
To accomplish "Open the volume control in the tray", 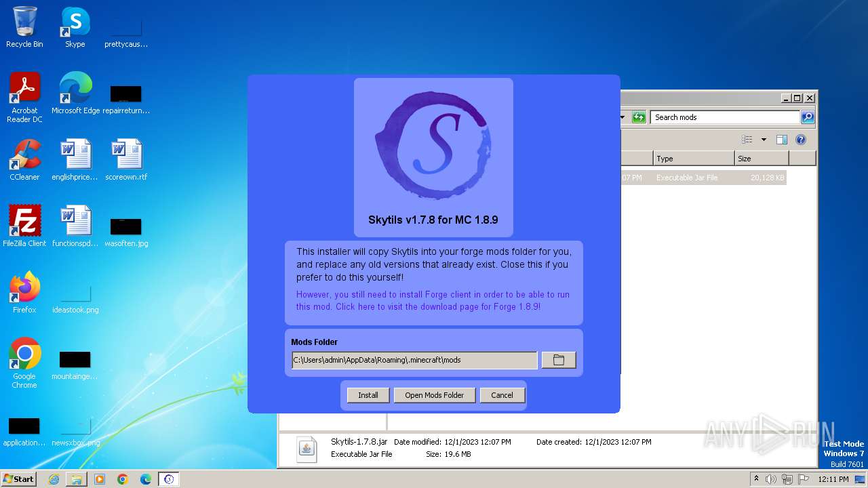I will tap(771, 479).
